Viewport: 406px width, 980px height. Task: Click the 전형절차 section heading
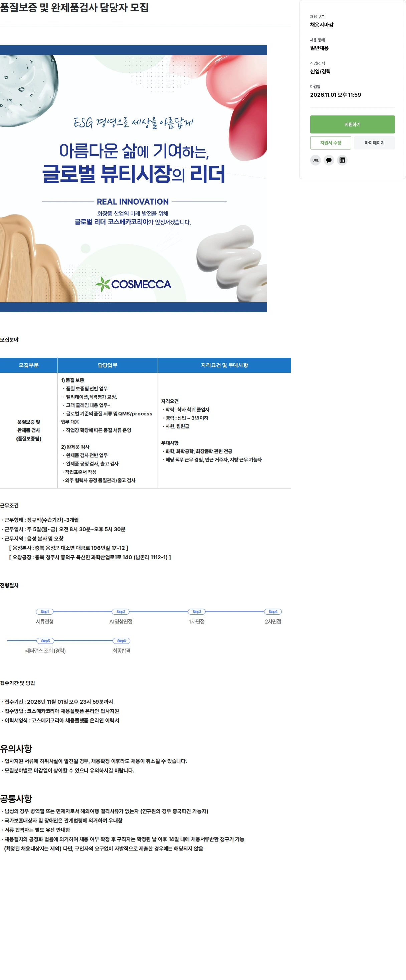click(x=9, y=585)
